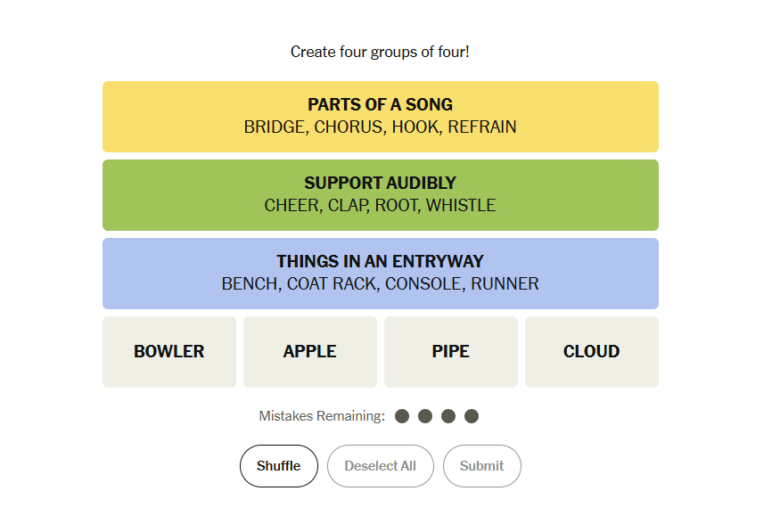
Task: Click the Mistakes Remaining label
Action: tap(322, 416)
